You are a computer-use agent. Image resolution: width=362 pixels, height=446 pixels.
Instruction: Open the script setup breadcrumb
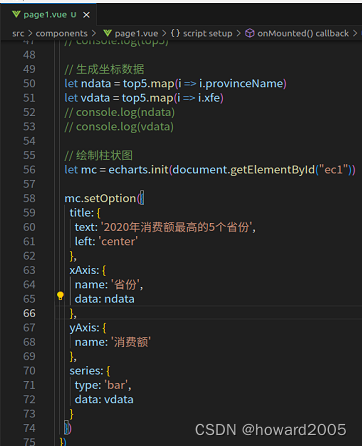click(208, 33)
